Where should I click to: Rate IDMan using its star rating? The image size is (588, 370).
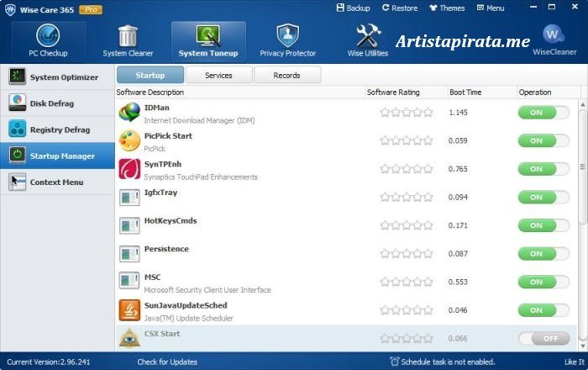(406, 112)
